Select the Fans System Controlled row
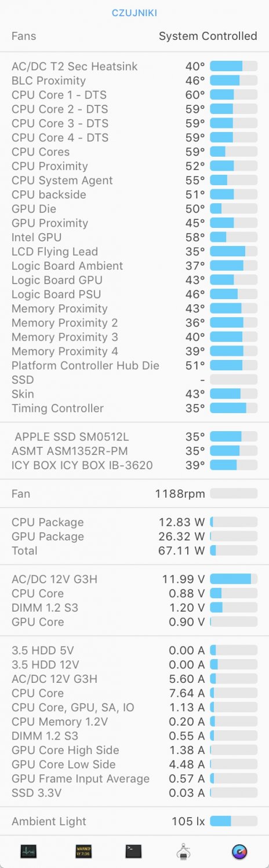 tap(134, 36)
